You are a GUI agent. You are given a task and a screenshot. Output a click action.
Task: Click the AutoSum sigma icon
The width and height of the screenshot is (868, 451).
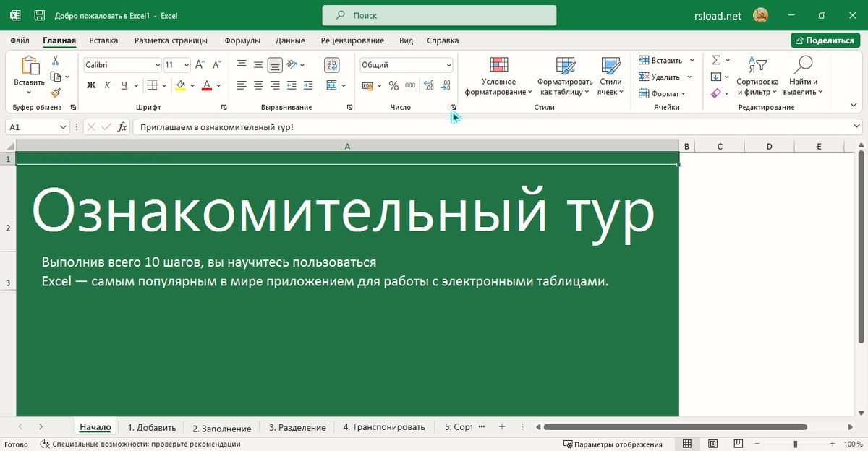coord(716,61)
